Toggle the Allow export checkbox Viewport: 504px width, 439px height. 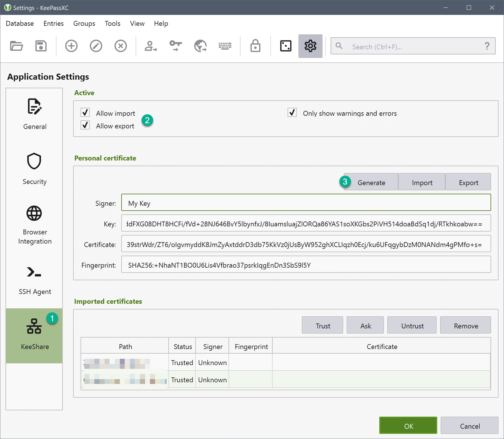pyautogui.click(x=85, y=126)
